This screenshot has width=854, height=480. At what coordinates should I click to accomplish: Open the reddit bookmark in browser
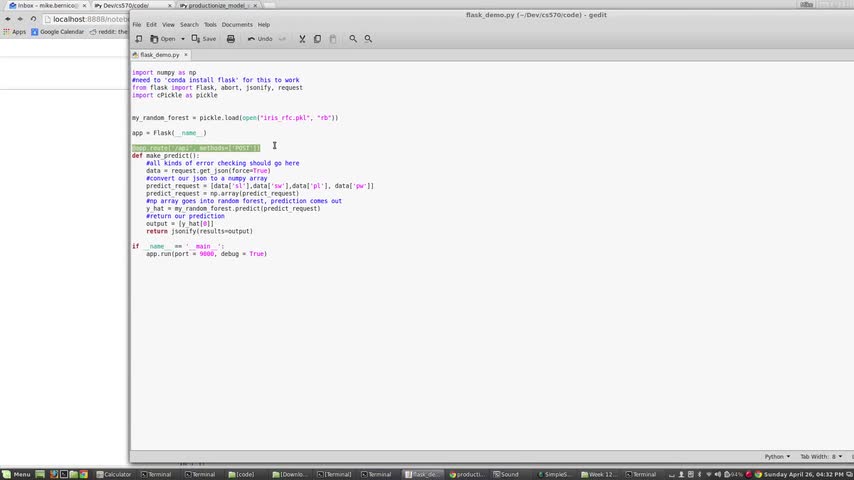(108, 32)
